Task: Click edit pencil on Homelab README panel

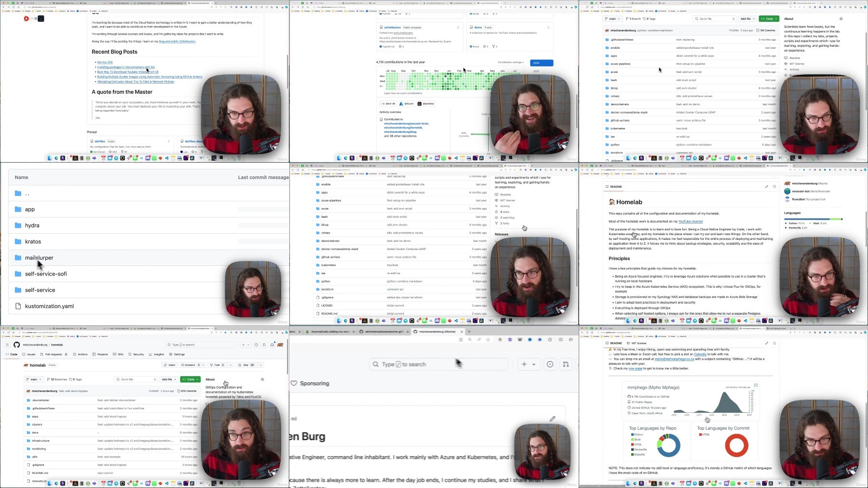Action: pos(766,187)
